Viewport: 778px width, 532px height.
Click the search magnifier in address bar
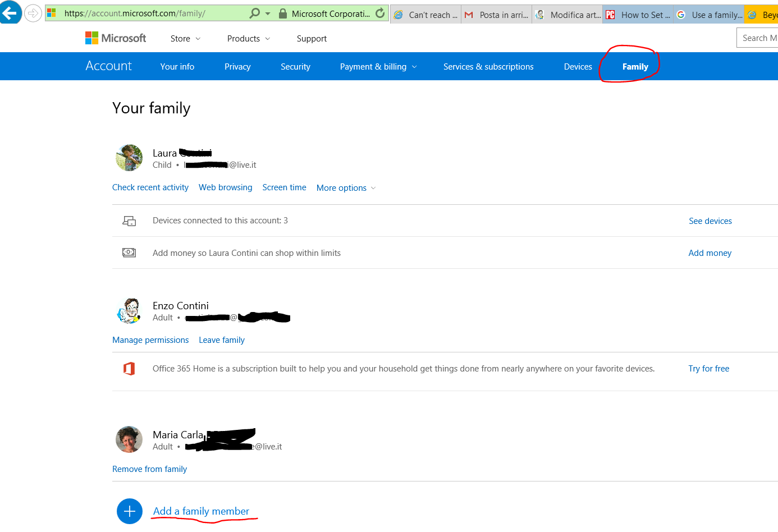(x=255, y=13)
